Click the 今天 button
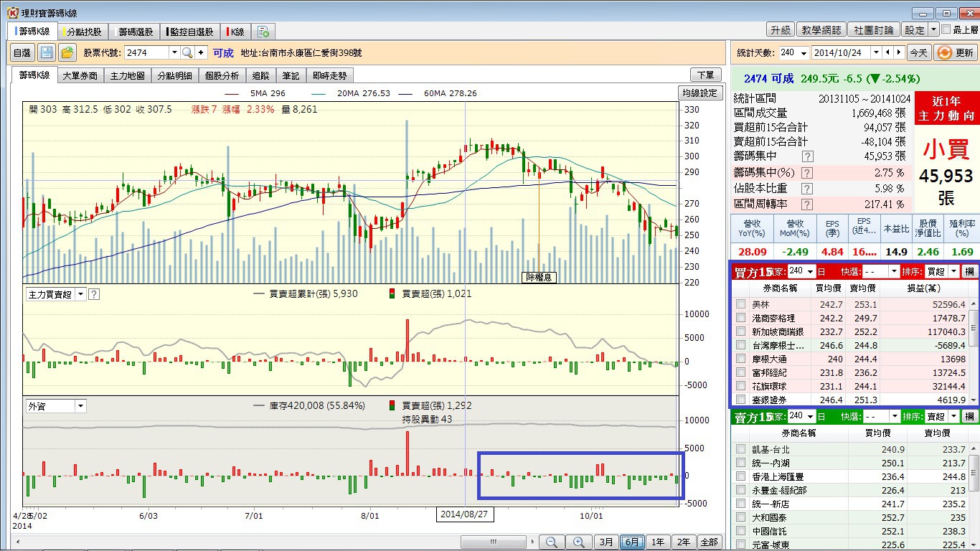The image size is (980, 551). [x=918, y=52]
